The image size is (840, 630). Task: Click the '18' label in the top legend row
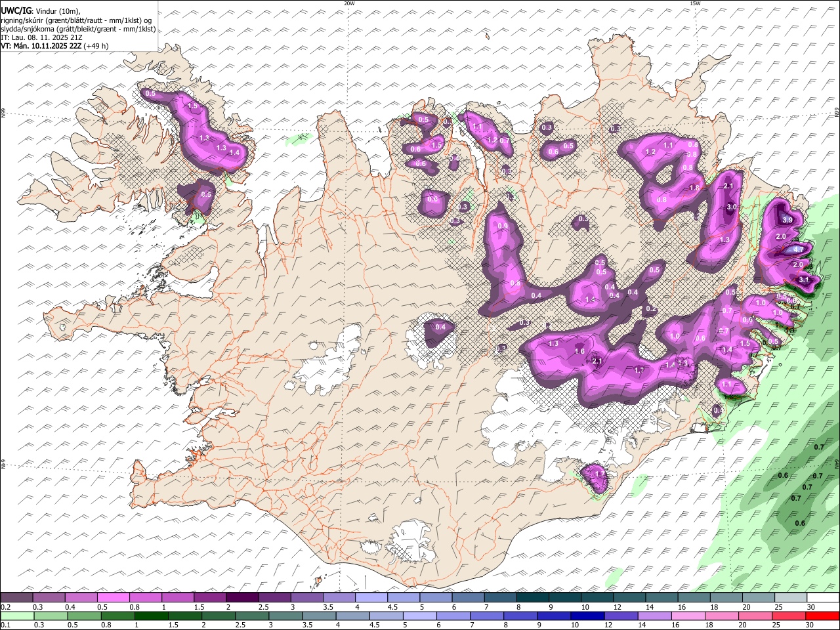pyautogui.click(x=714, y=607)
